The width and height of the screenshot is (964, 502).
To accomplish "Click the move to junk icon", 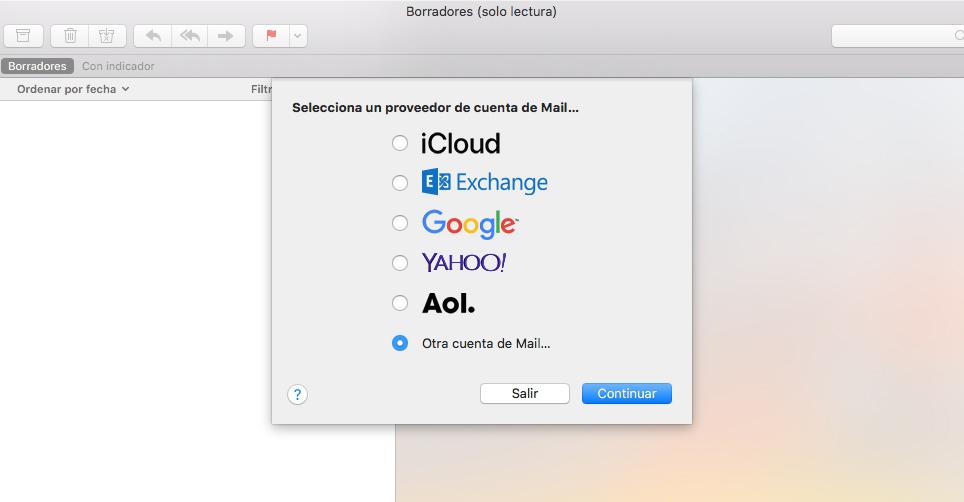I will click(x=106, y=36).
